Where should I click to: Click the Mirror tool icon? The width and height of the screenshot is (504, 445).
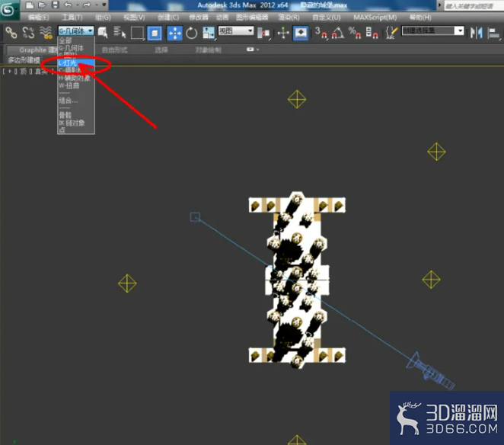[x=477, y=33]
